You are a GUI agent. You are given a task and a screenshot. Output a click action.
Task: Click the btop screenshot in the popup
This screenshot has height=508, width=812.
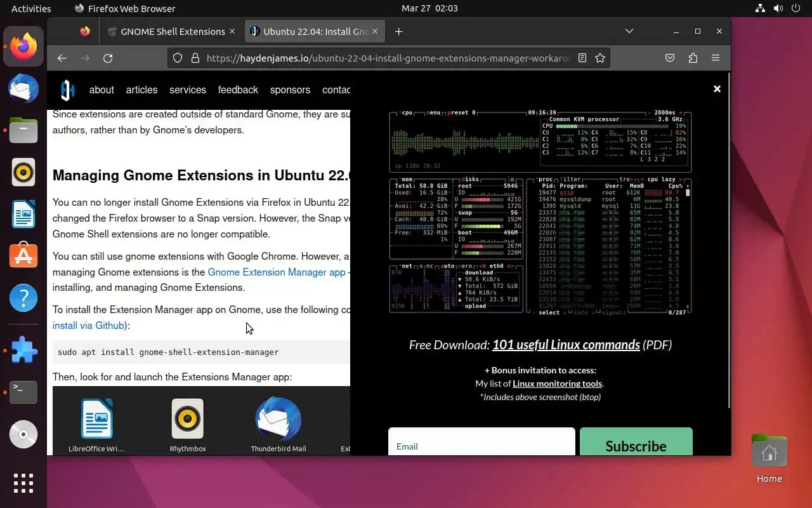(x=540, y=212)
